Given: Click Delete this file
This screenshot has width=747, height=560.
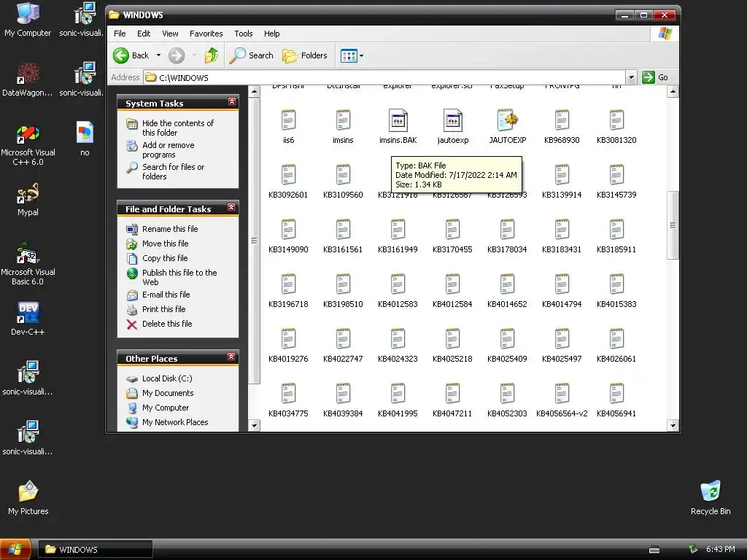Looking at the screenshot, I should [x=167, y=324].
